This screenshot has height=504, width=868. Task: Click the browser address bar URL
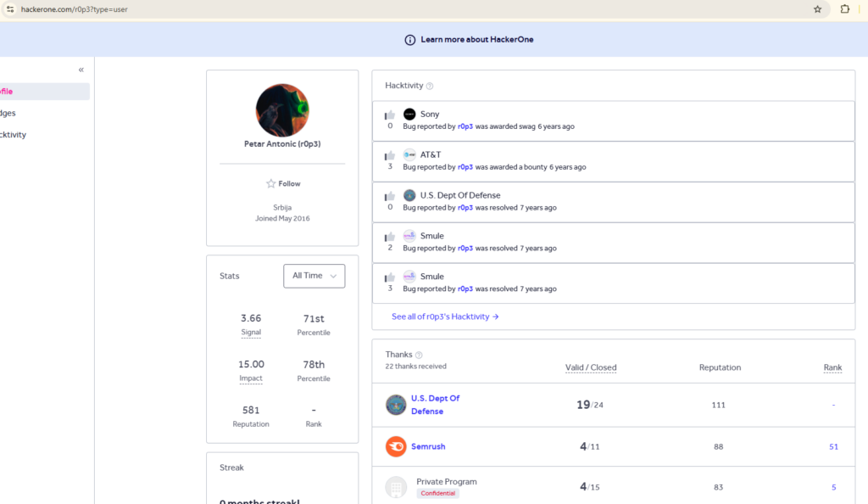point(75,9)
